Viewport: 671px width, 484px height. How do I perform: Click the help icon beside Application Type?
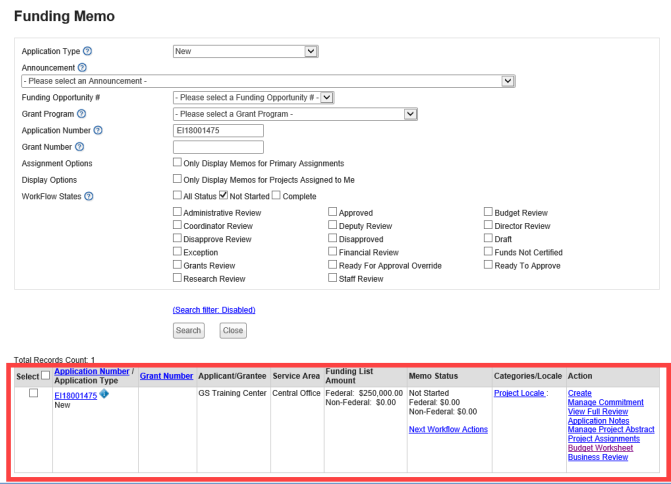click(x=88, y=51)
